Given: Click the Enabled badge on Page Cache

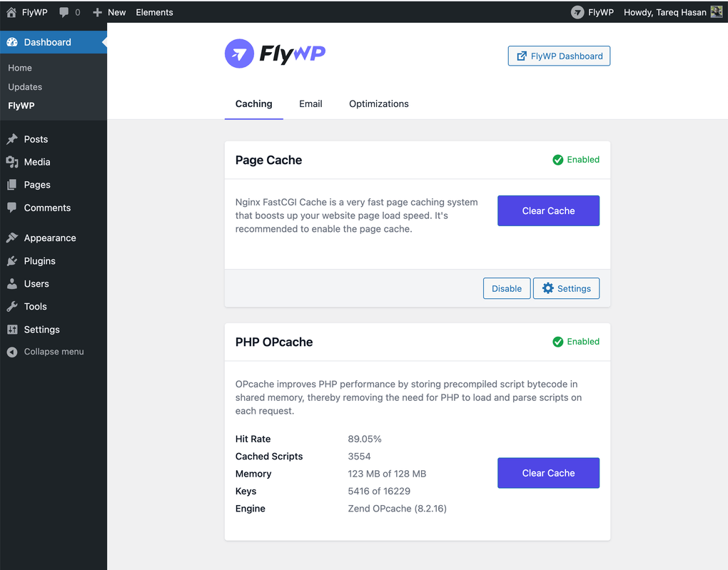Looking at the screenshot, I should coord(576,160).
